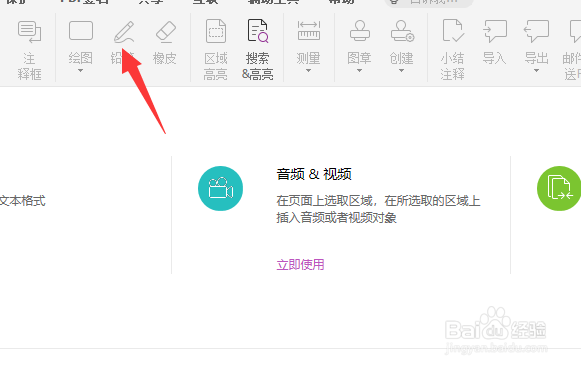
Task: Expand the 测量 dropdown arrow
Action: click(308, 71)
